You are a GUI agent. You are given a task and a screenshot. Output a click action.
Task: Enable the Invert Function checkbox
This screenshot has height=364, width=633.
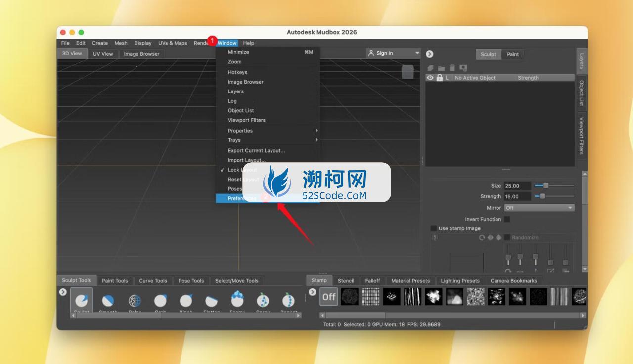pyautogui.click(x=507, y=219)
